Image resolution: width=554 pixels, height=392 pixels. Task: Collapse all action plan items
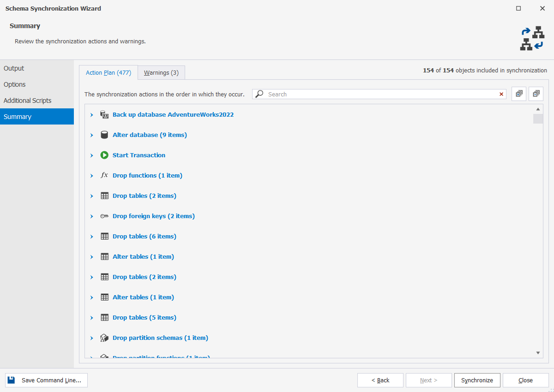click(536, 93)
